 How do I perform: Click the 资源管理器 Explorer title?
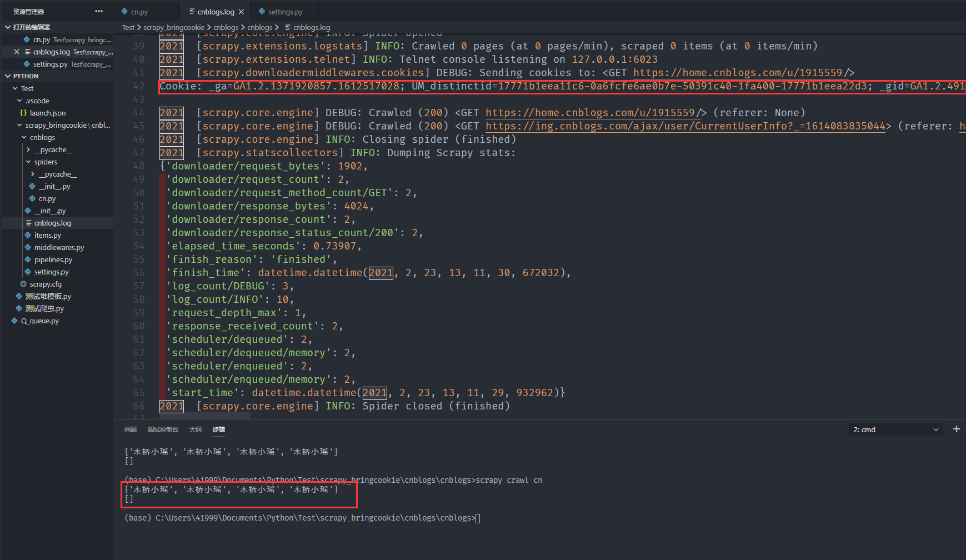point(29,11)
